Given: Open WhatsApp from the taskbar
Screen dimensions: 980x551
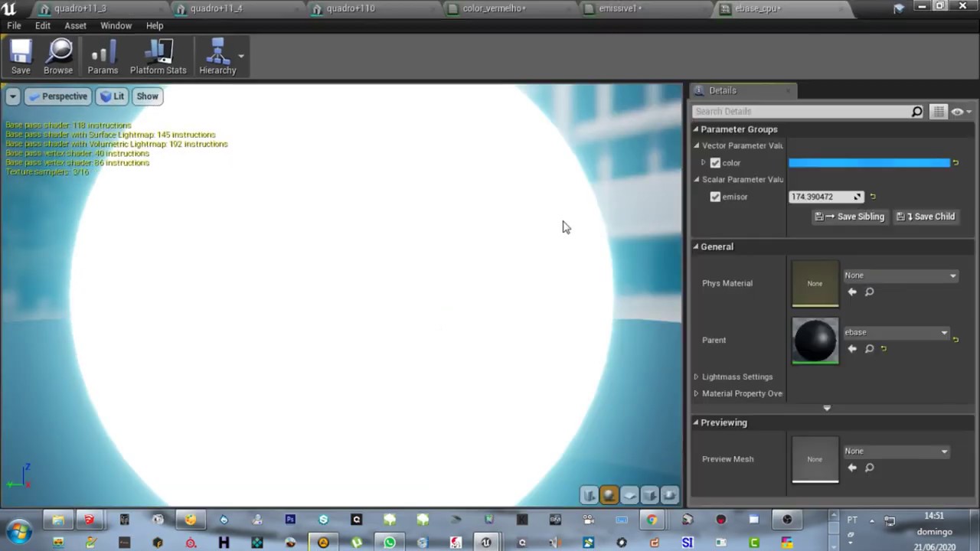Looking at the screenshot, I should click(x=390, y=543).
